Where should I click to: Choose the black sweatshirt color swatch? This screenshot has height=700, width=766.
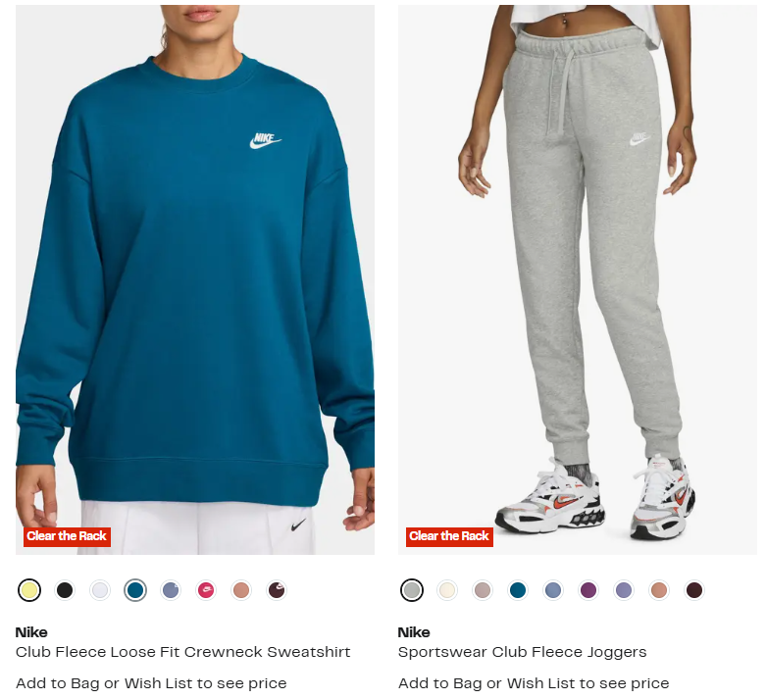click(65, 590)
